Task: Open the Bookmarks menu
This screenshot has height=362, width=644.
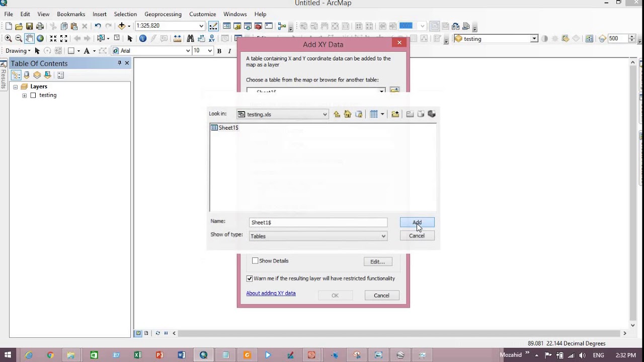Action: point(71,14)
